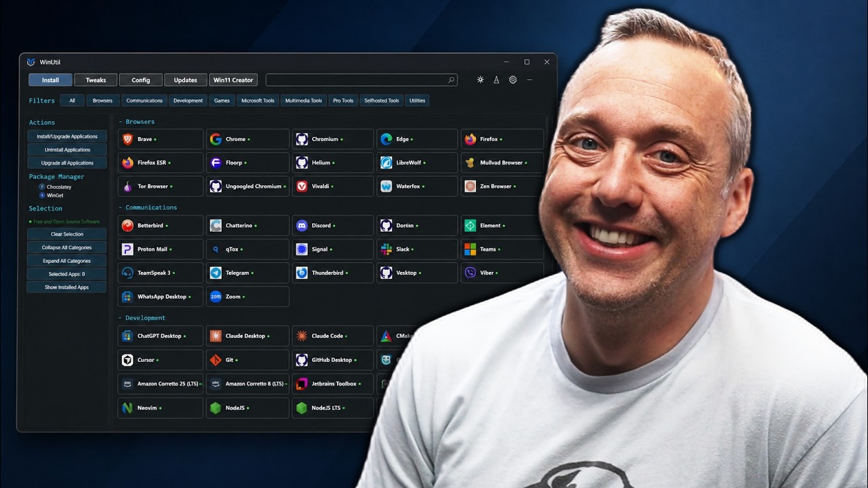Viewport: 868px width, 488px height.
Task: Click Collapse All Categories
Action: click(x=67, y=247)
